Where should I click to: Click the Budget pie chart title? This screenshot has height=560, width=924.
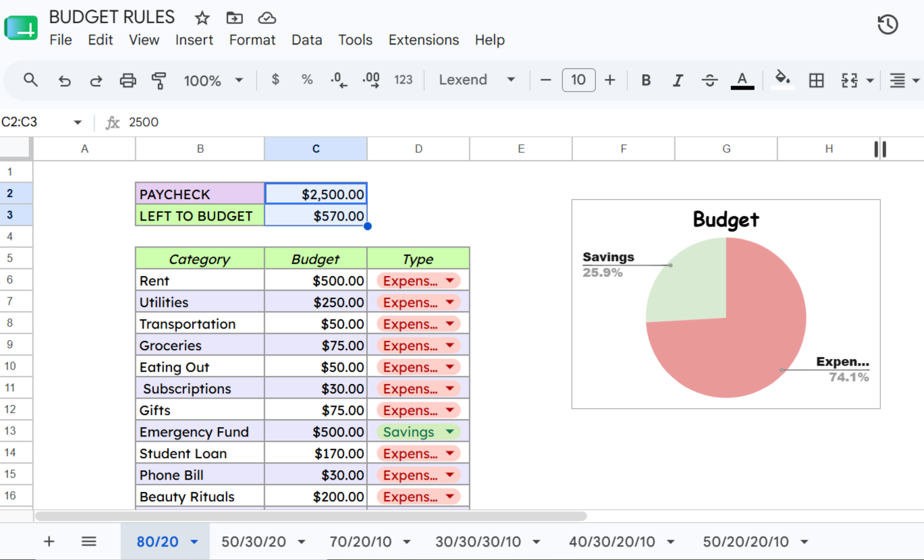point(726,219)
